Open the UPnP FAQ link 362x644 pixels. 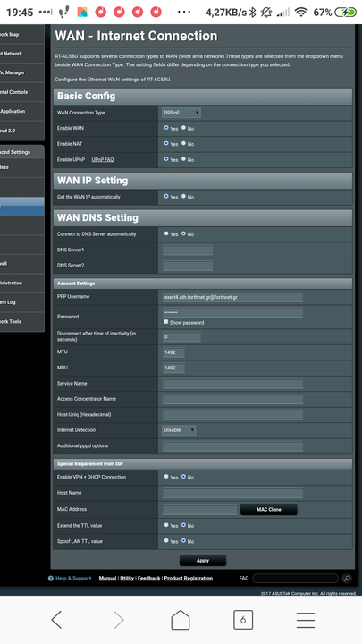103,159
